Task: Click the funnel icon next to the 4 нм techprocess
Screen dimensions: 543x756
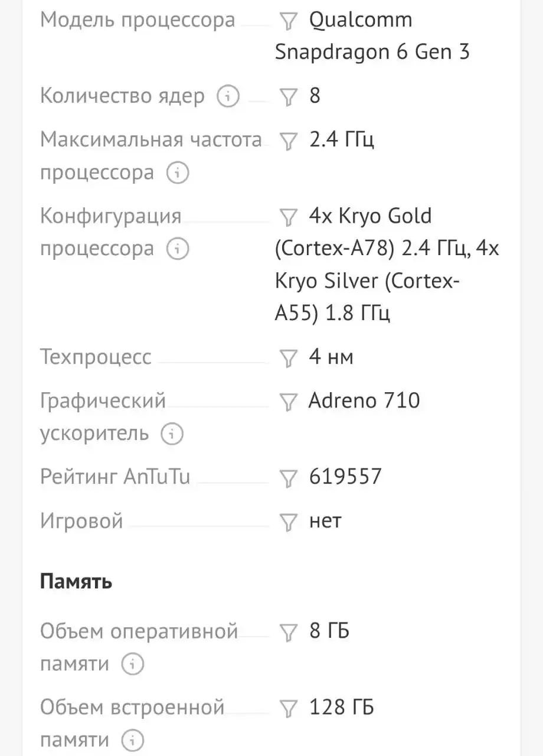Action: point(288,358)
